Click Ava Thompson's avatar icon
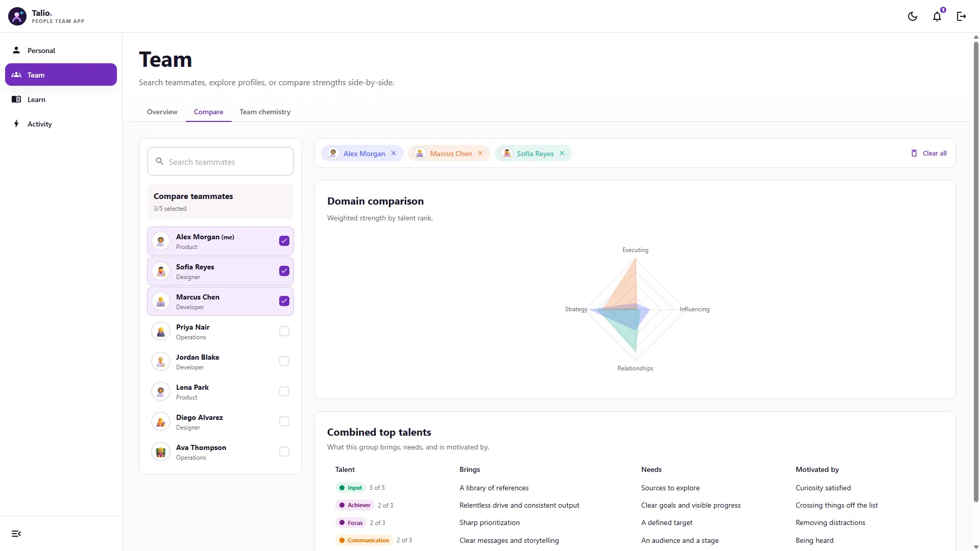This screenshot has width=980, height=551. (161, 452)
